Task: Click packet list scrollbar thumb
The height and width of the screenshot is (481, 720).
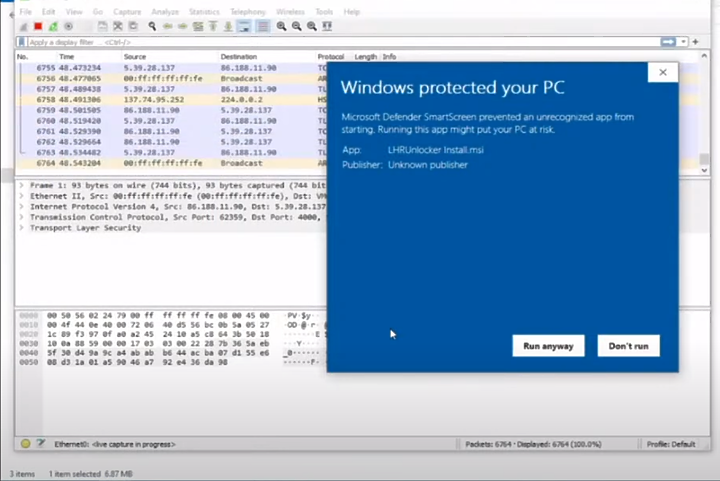Action: [704, 159]
